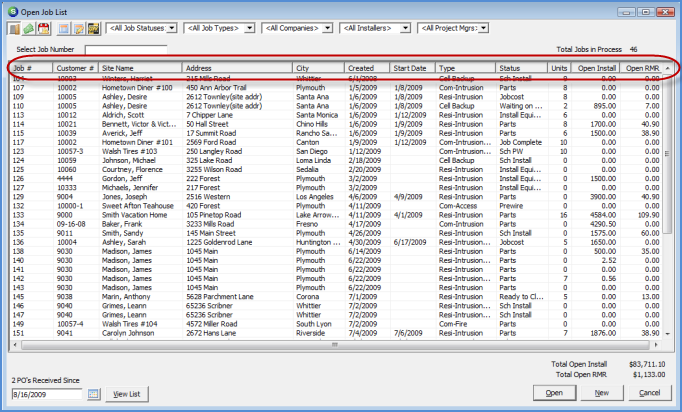Viewport: 682px width, 412px height.
Task: Click the blue window form toolbar icon
Action: (64, 29)
